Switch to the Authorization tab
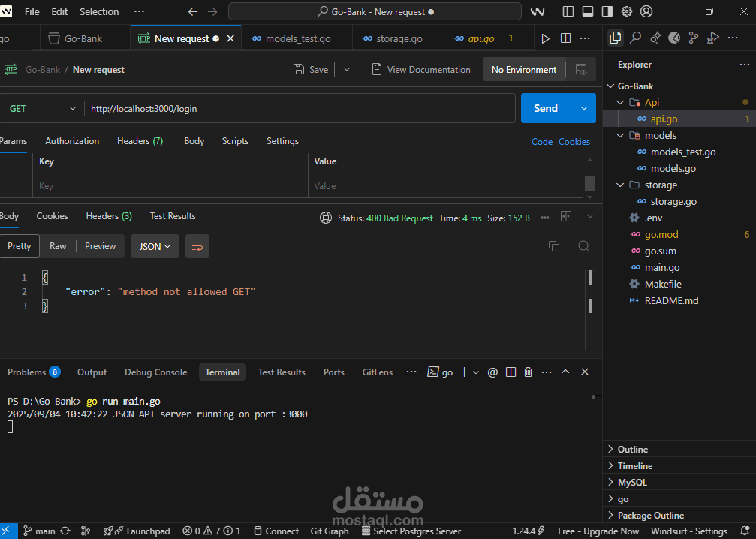This screenshot has width=756, height=539. pyautogui.click(x=72, y=141)
